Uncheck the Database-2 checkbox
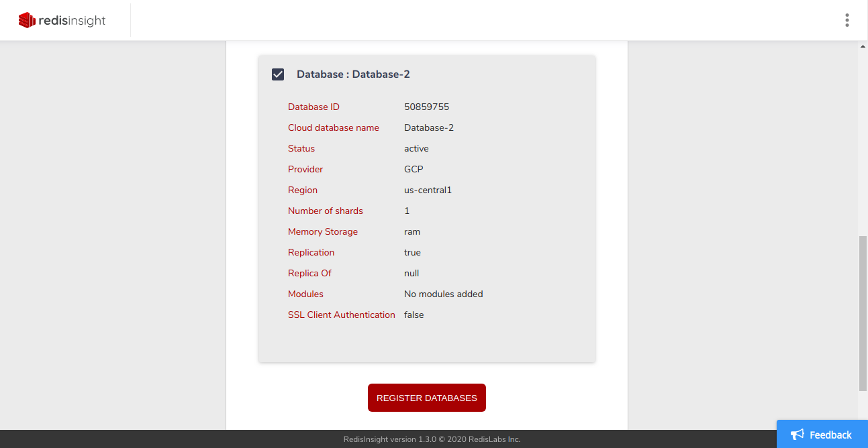This screenshot has height=448, width=868. tap(278, 74)
